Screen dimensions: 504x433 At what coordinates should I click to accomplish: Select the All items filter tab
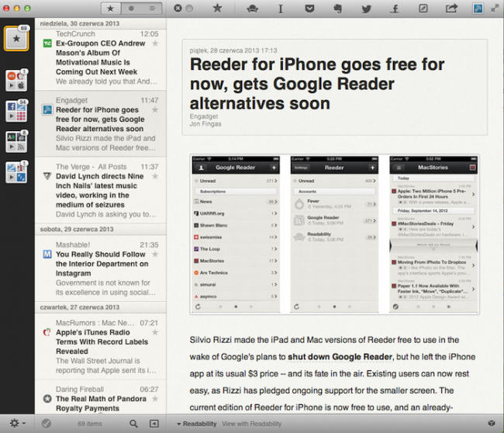tap(152, 9)
